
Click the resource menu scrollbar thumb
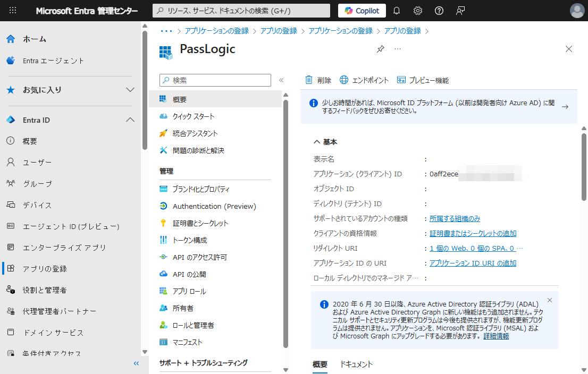pos(285,223)
